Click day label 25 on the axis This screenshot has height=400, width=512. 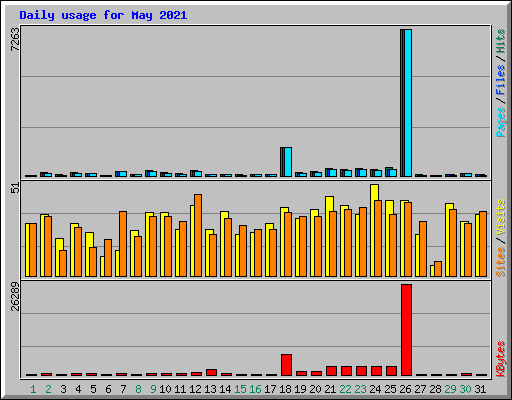point(390,389)
